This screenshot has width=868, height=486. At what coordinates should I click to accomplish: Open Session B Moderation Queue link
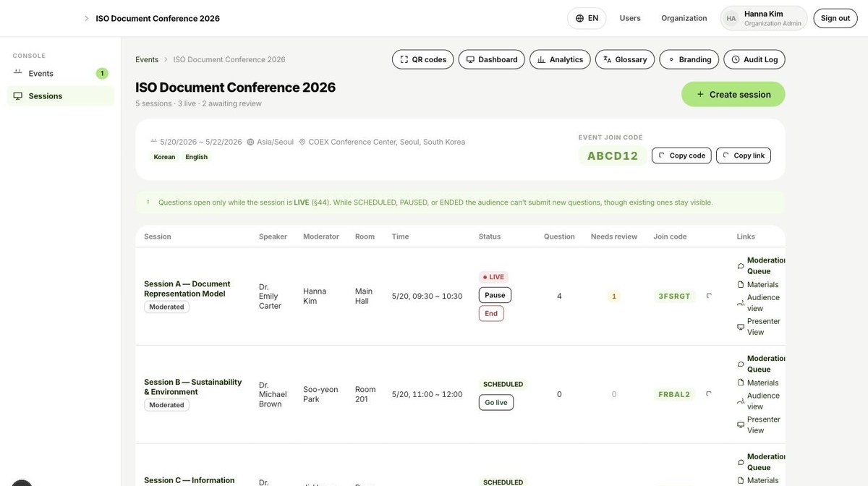(761, 364)
